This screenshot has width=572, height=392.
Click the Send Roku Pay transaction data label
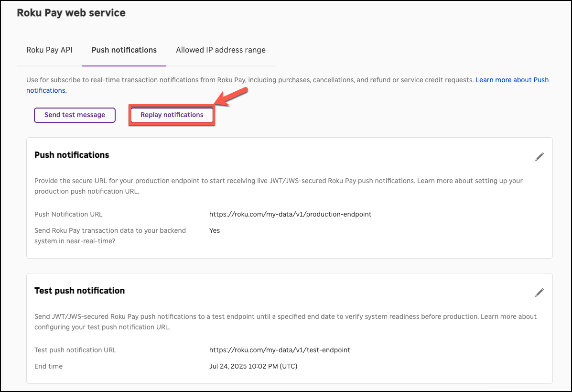tap(110, 230)
